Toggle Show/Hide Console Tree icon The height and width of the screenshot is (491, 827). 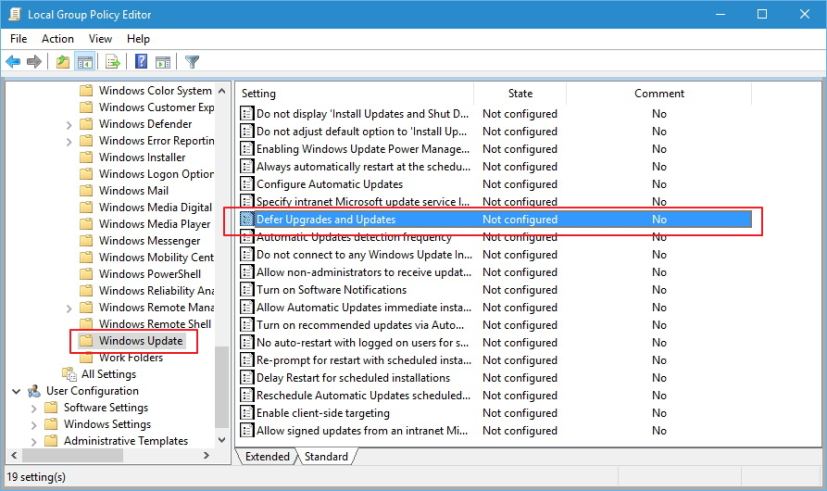point(85,62)
